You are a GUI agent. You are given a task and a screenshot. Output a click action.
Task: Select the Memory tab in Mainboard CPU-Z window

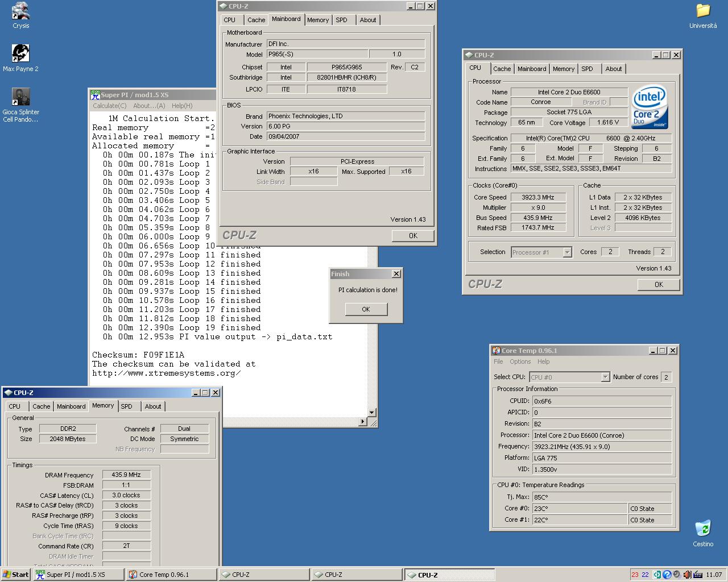(x=318, y=20)
